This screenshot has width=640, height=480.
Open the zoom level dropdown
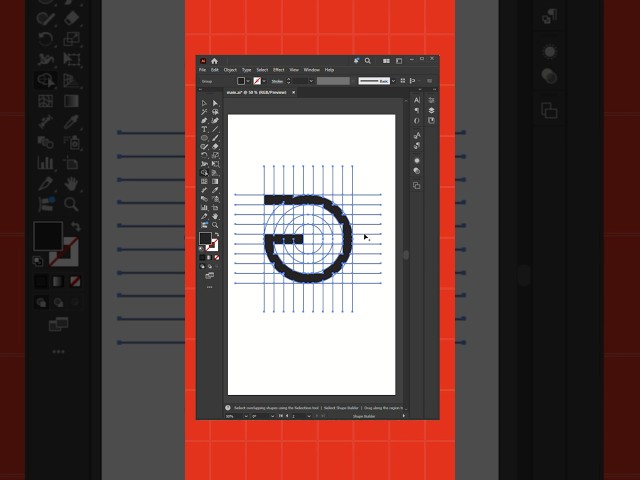[246, 416]
